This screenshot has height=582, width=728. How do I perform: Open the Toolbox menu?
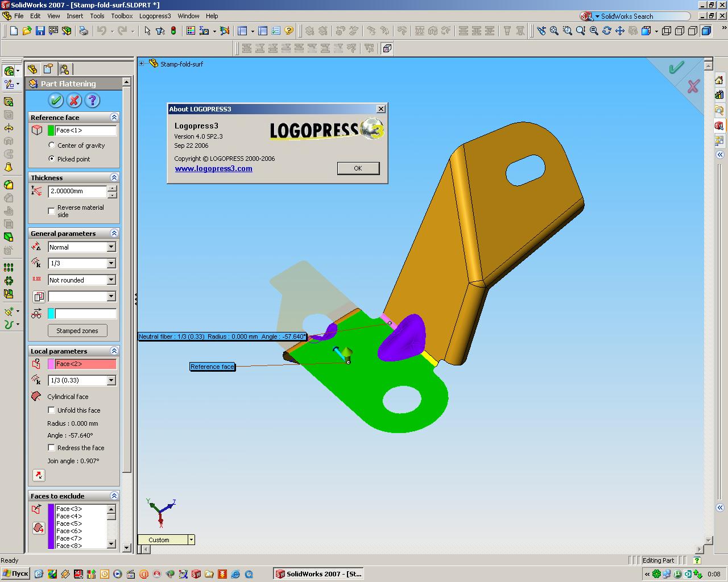pos(122,16)
